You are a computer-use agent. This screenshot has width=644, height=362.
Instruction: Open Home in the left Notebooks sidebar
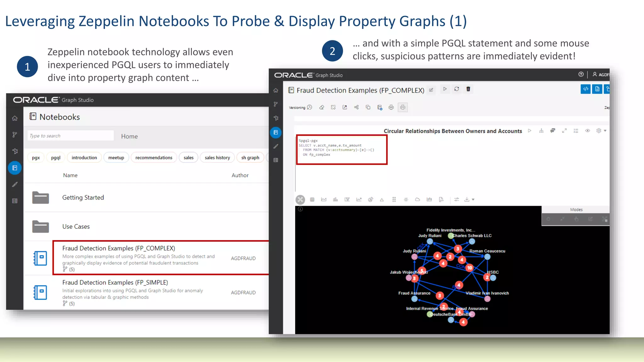pyautogui.click(x=15, y=118)
